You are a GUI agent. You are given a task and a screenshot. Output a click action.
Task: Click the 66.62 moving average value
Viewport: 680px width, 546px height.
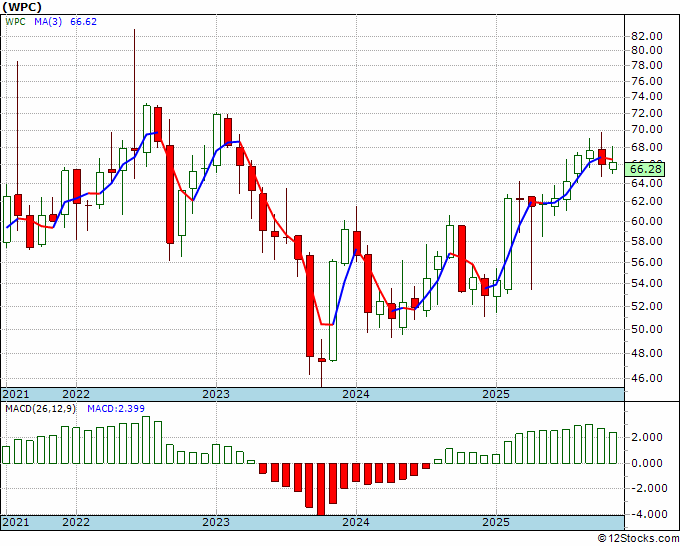(83, 22)
